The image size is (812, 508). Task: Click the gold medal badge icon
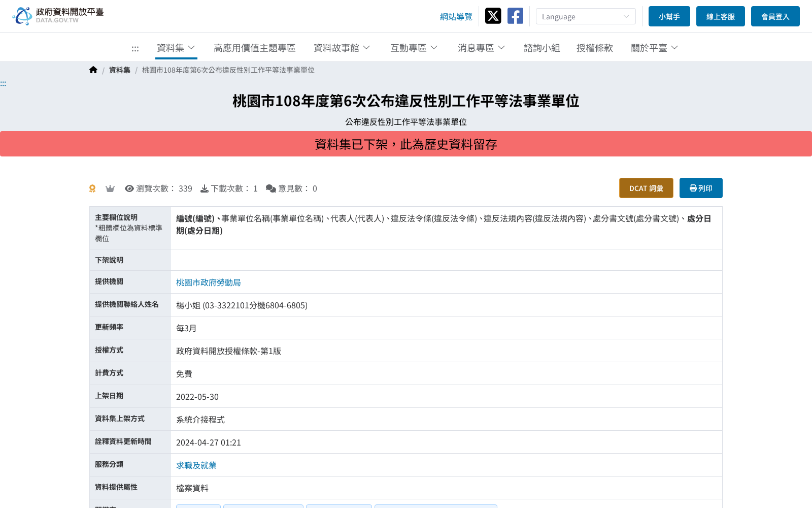pos(92,188)
